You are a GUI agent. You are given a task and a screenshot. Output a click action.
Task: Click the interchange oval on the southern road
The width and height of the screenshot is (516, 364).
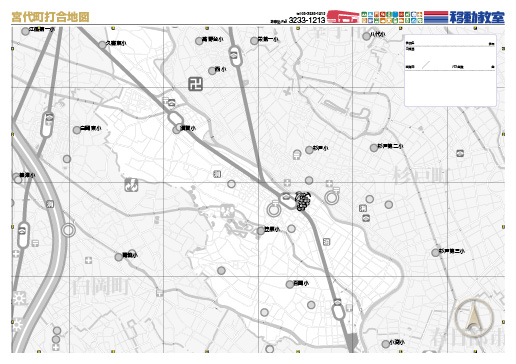click(x=338, y=311)
